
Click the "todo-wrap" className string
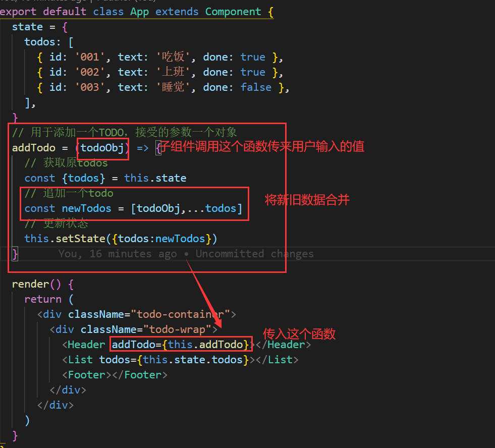(x=177, y=329)
